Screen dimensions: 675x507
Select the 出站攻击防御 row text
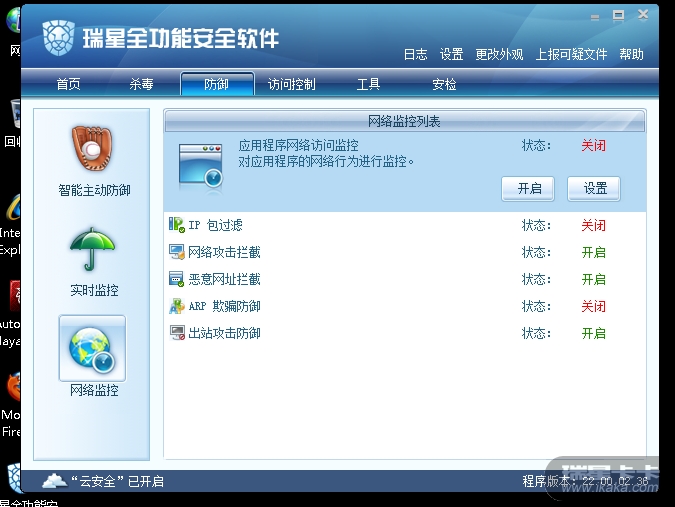pyautogui.click(x=224, y=333)
